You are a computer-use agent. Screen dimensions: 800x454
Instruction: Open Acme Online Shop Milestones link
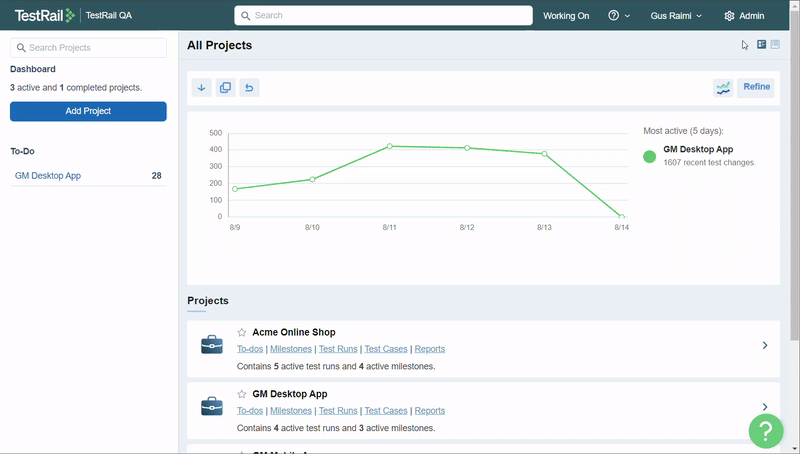tap(291, 349)
